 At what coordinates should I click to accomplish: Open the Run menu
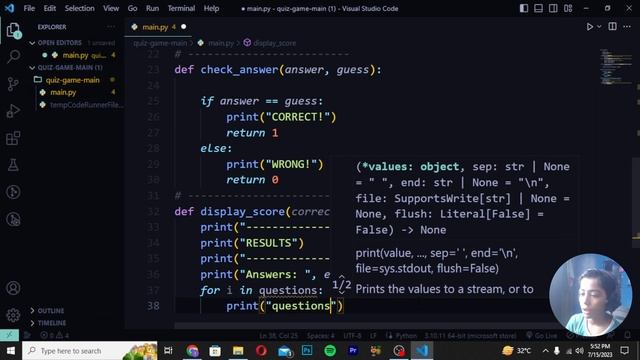[x=152, y=8]
